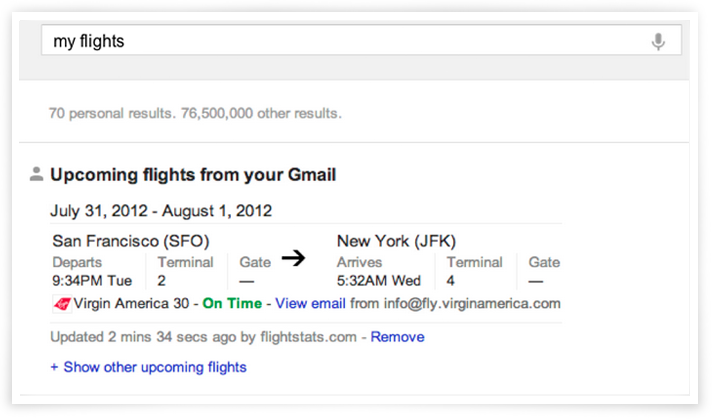Open the View email link

(310, 303)
